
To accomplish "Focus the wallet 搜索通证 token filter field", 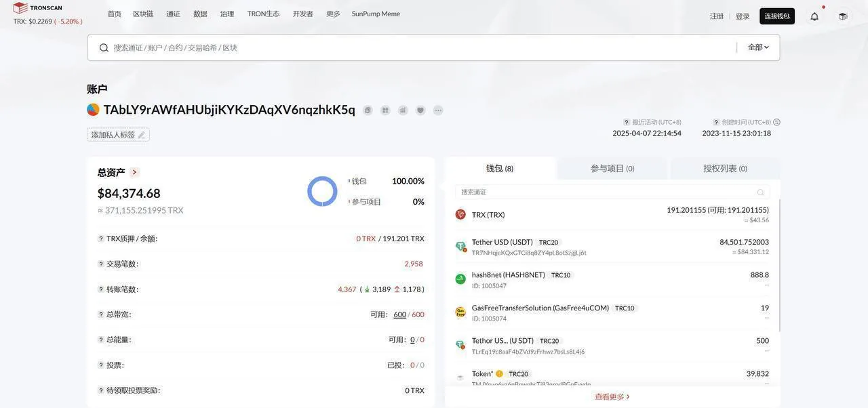I will pyautogui.click(x=613, y=192).
